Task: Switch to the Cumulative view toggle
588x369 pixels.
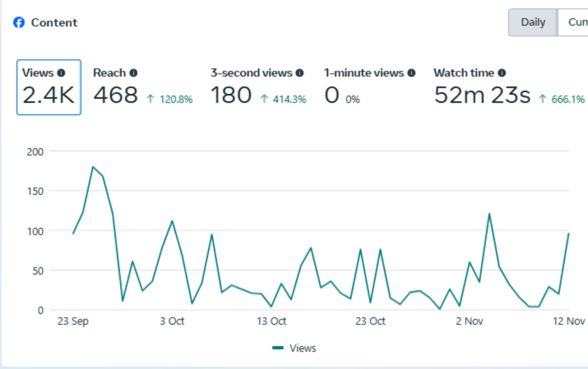Action: (573, 22)
